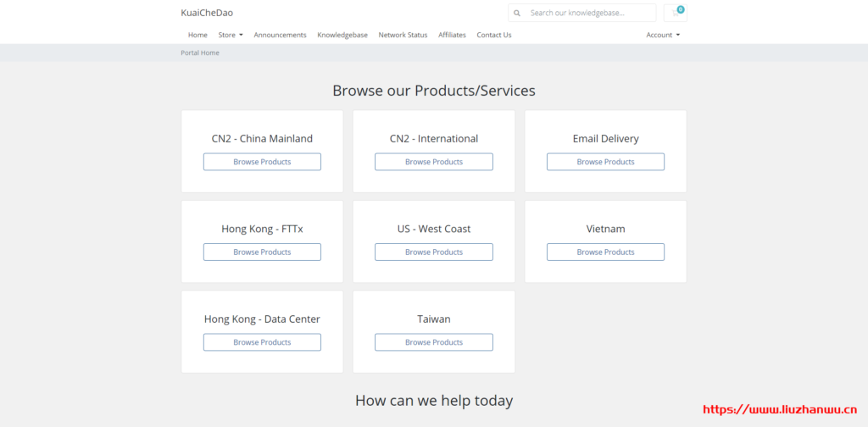Open the Account dropdown menu

(663, 35)
